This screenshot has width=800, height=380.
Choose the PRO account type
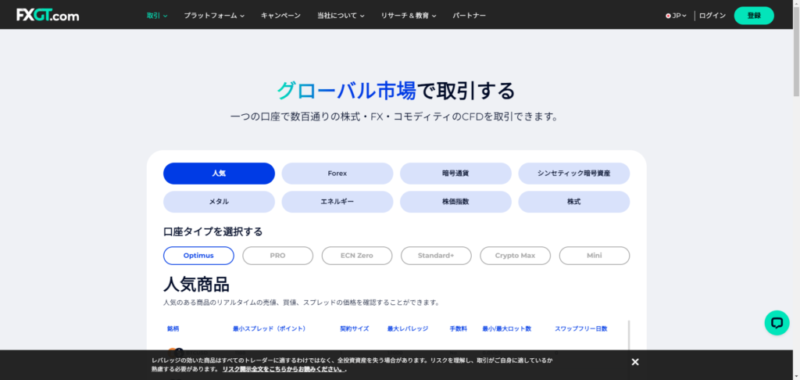(278, 256)
